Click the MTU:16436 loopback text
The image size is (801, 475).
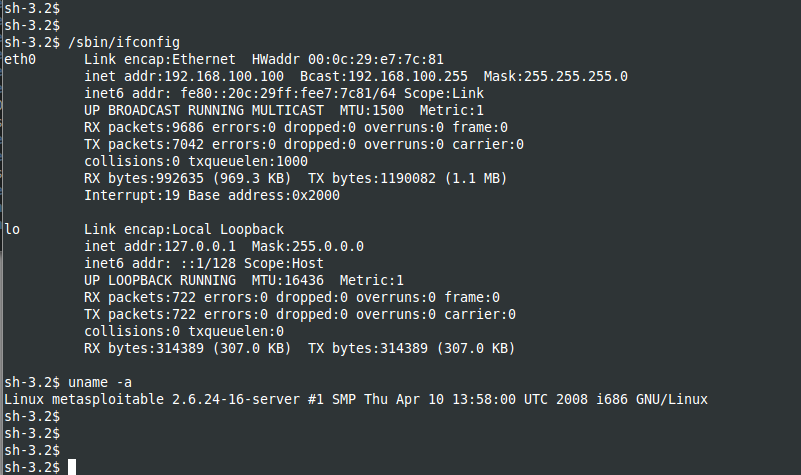(x=280, y=280)
